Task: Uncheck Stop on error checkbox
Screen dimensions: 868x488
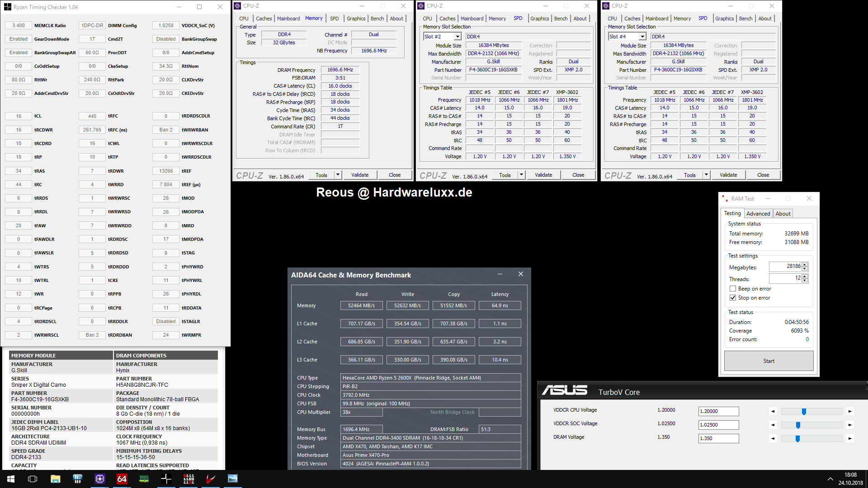Action: coord(733,298)
